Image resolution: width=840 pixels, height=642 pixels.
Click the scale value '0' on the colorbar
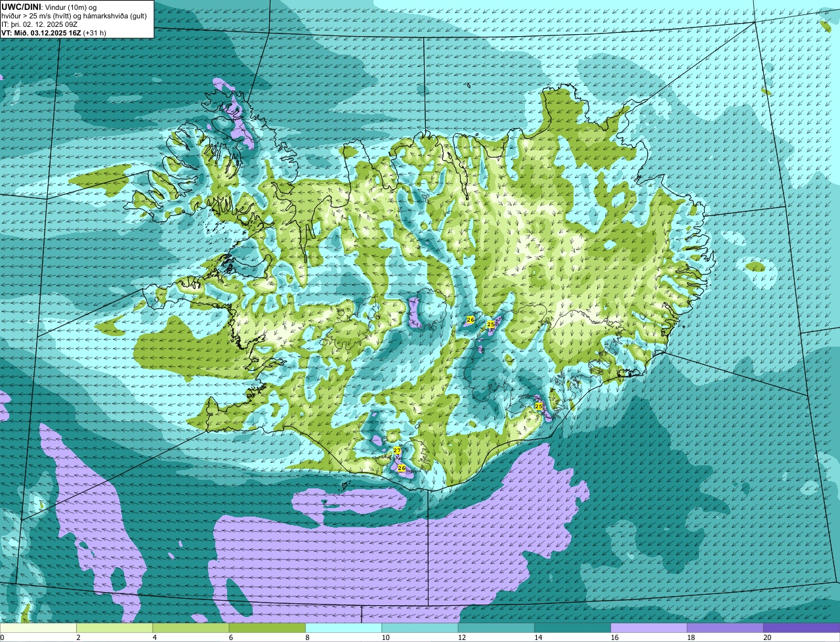[3, 637]
